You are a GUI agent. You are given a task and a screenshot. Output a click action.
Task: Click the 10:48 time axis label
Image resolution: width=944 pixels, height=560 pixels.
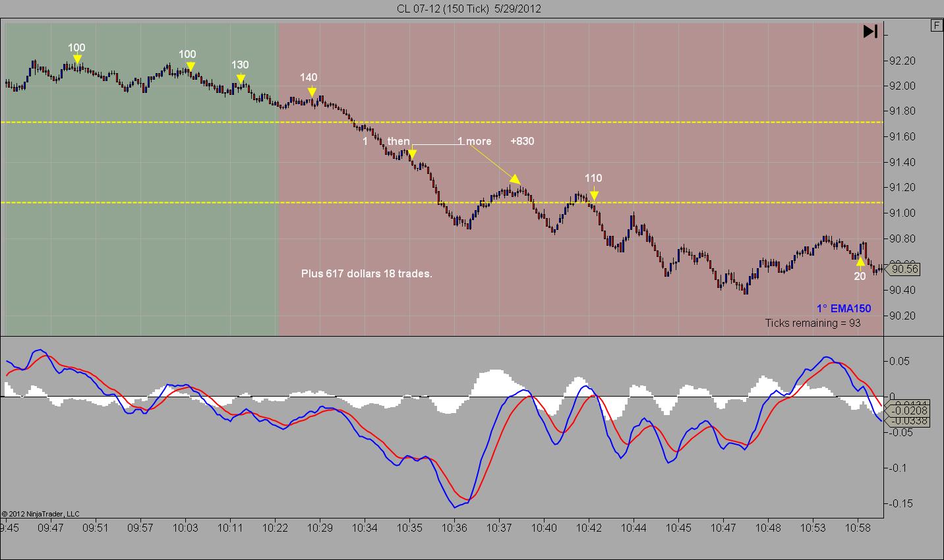point(768,528)
